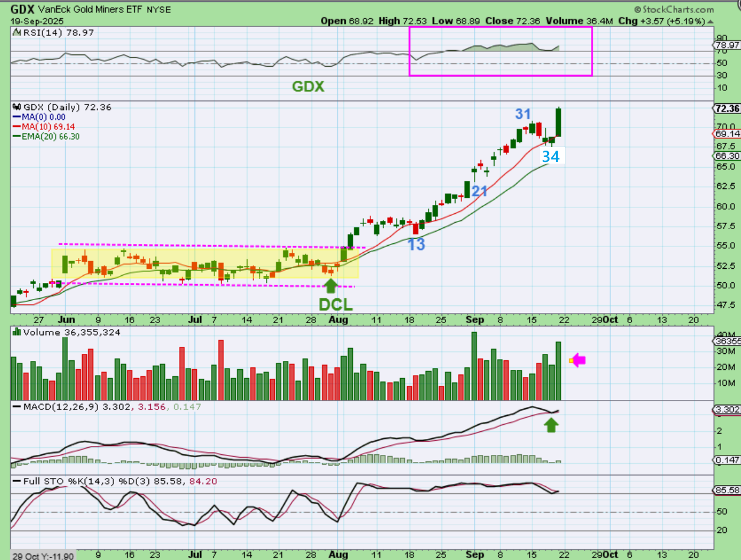Click the up triangle after the Chg value

pos(709,21)
